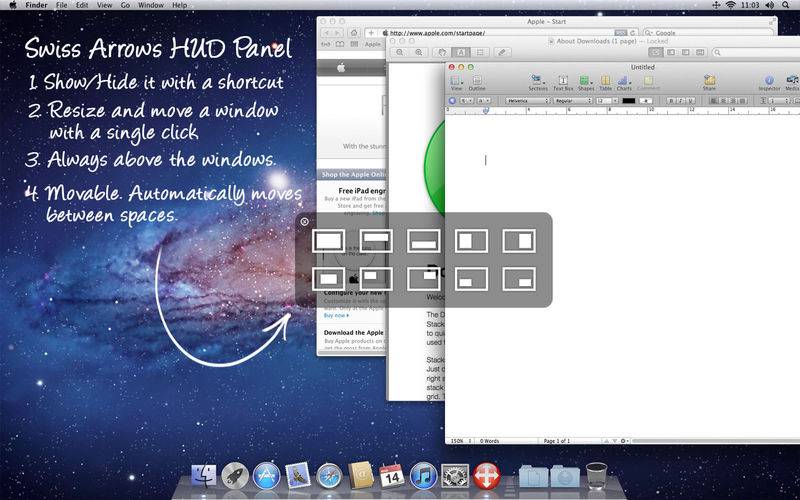Click the Google search field in Safari
Screen dimensions: 800x500
pos(708,33)
